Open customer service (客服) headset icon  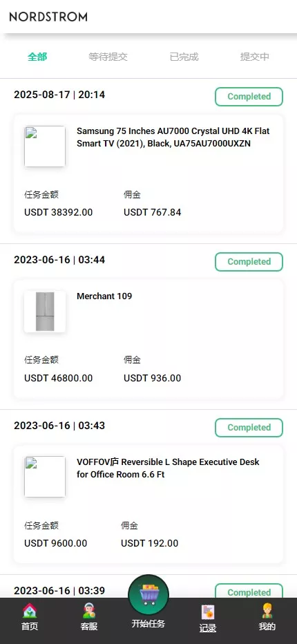coord(88,611)
